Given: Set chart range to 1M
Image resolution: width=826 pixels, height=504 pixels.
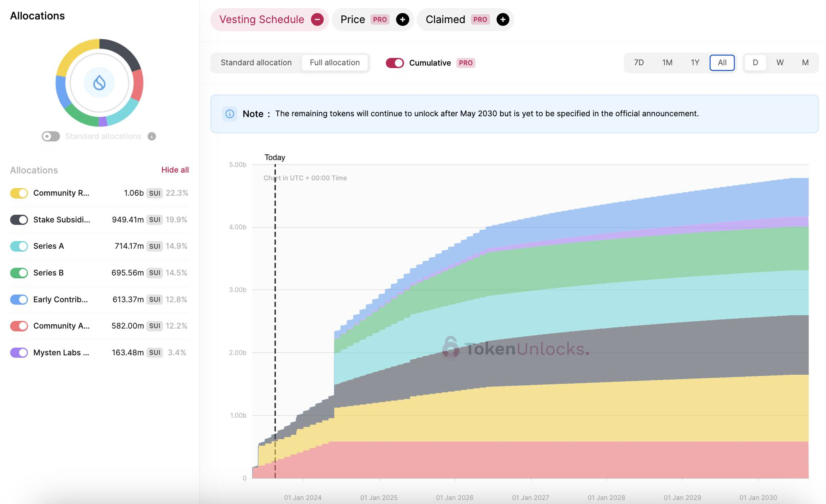Looking at the screenshot, I should pos(667,63).
